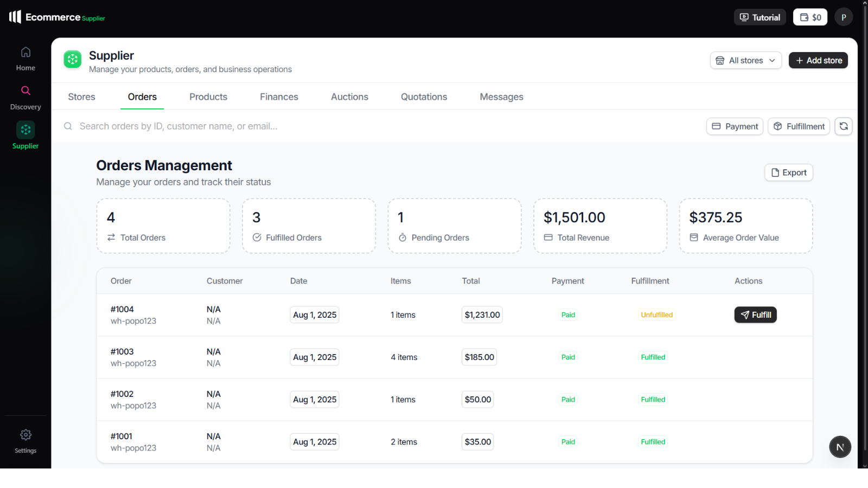
Task: Click the Add store button
Action: (x=818, y=61)
